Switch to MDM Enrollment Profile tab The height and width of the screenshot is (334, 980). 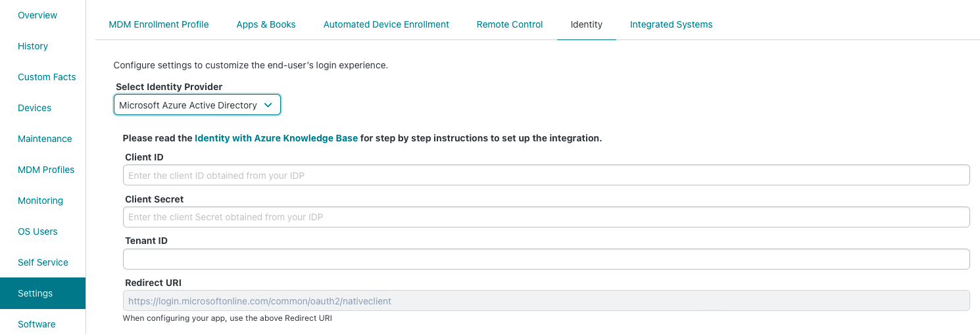[159, 24]
